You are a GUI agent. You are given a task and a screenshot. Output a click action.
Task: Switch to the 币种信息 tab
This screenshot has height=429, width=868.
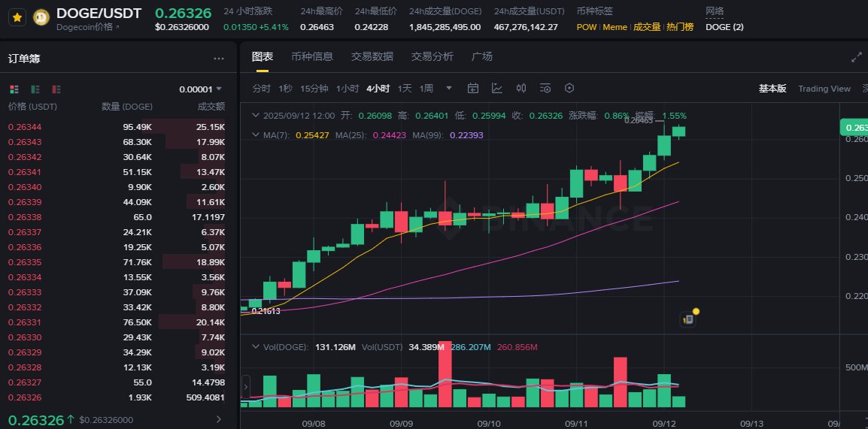312,56
